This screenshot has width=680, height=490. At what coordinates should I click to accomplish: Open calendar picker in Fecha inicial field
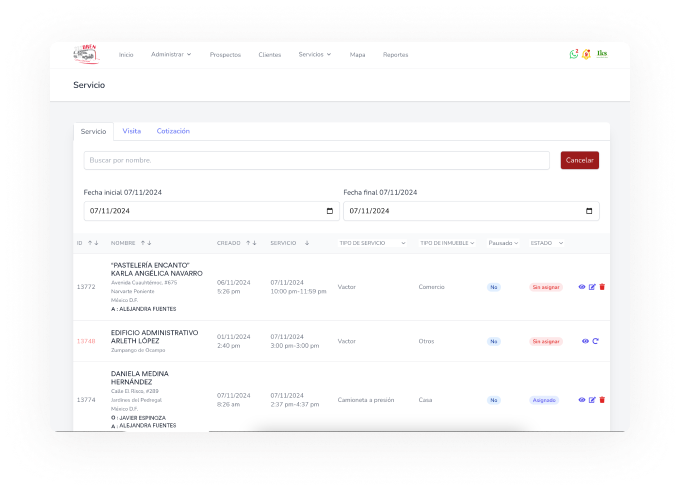click(x=330, y=211)
